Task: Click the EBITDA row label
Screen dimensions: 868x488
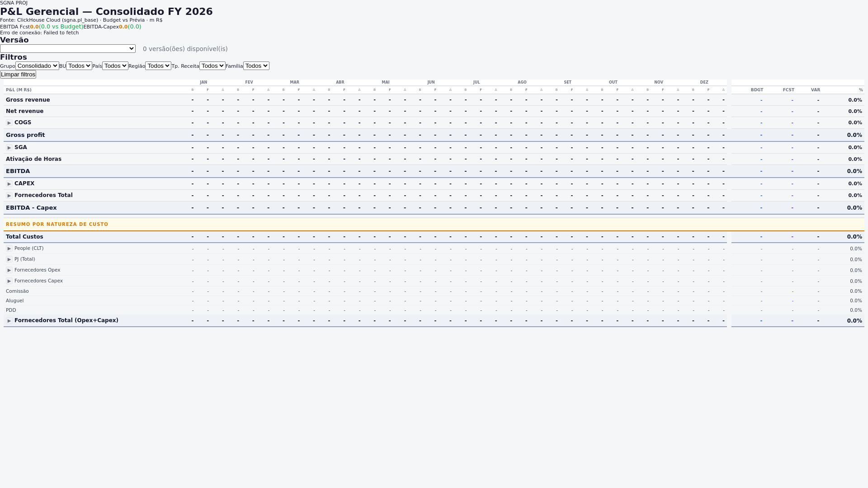Action: pyautogui.click(x=18, y=171)
